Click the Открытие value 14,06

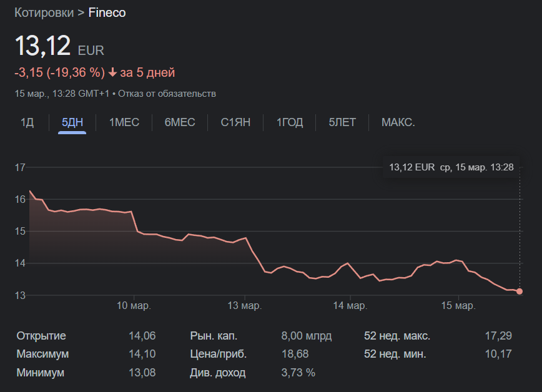click(x=142, y=336)
